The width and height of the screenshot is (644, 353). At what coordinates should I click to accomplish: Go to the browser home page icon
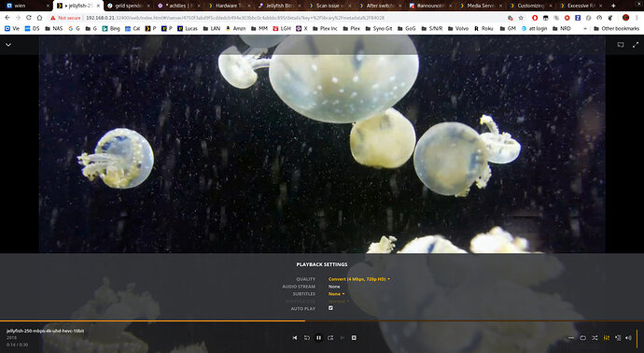[x=39, y=18]
